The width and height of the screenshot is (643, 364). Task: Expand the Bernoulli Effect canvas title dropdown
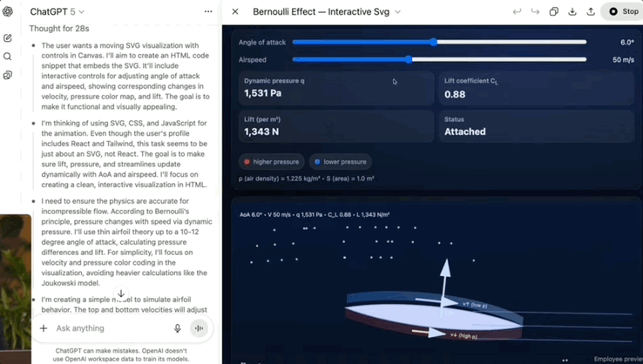397,12
